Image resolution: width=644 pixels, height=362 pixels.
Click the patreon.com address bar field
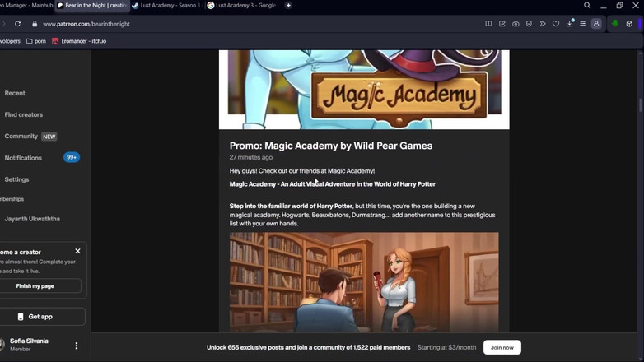(247, 24)
